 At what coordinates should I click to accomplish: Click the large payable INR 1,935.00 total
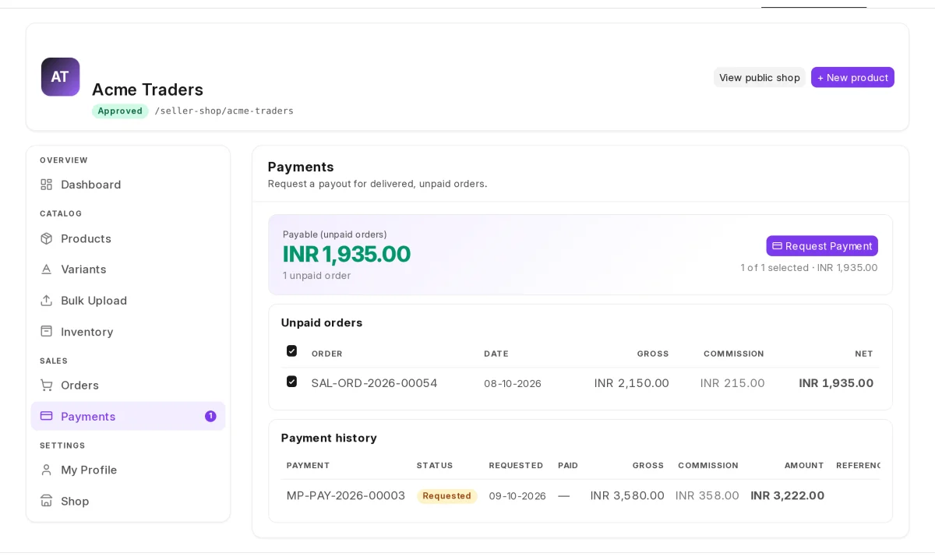(347, 255)
